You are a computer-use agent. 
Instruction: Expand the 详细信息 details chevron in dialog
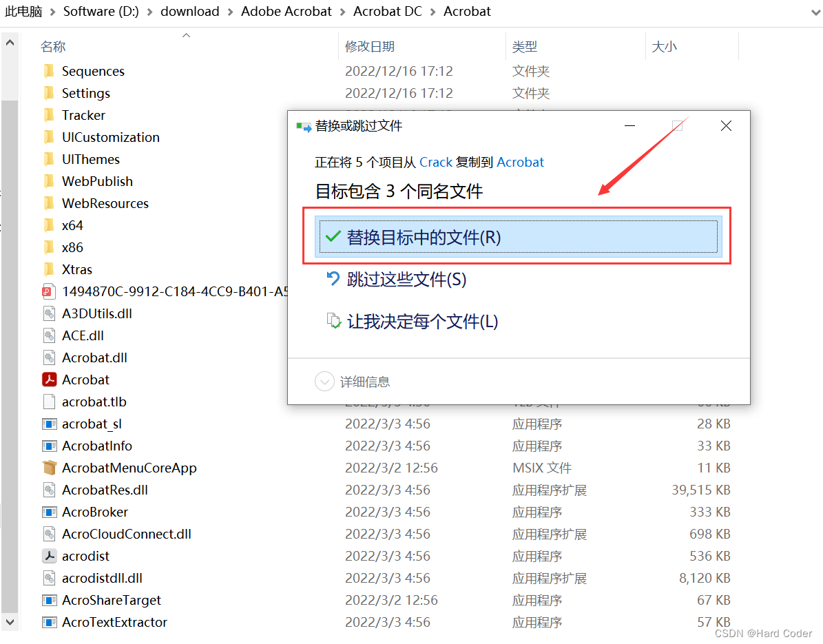[324, 382]
